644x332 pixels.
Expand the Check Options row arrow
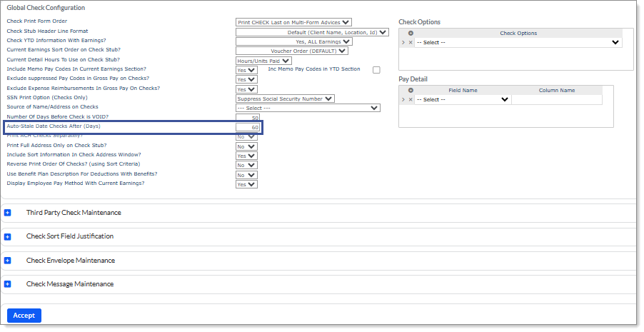tap(403, 43)
